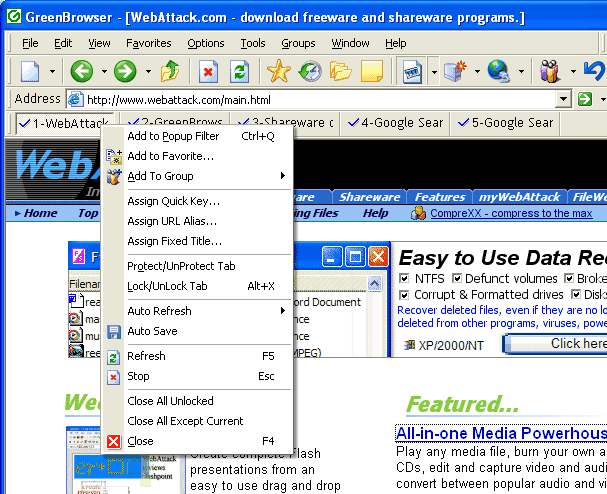607x494 pixels.
Task: Open the CompreXX compress to the max link
Action: [511, 213]
